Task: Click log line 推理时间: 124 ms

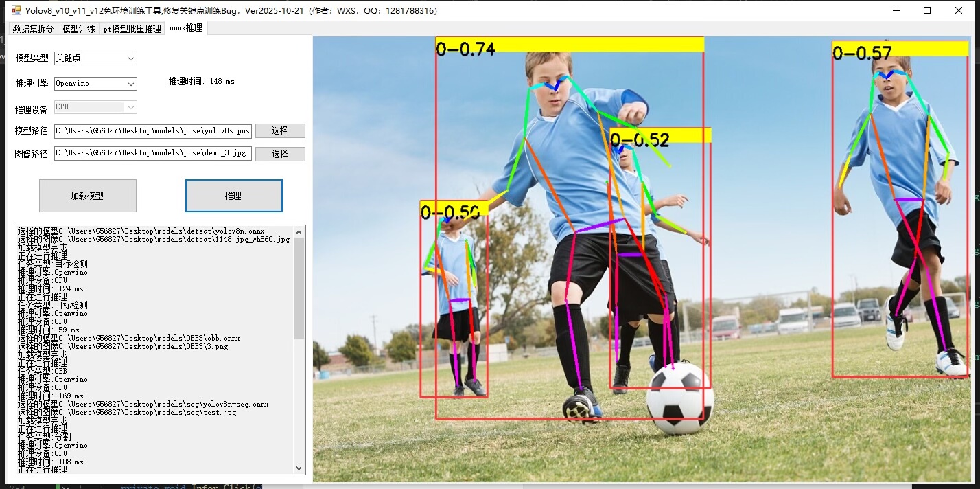Action: [51, 289]
